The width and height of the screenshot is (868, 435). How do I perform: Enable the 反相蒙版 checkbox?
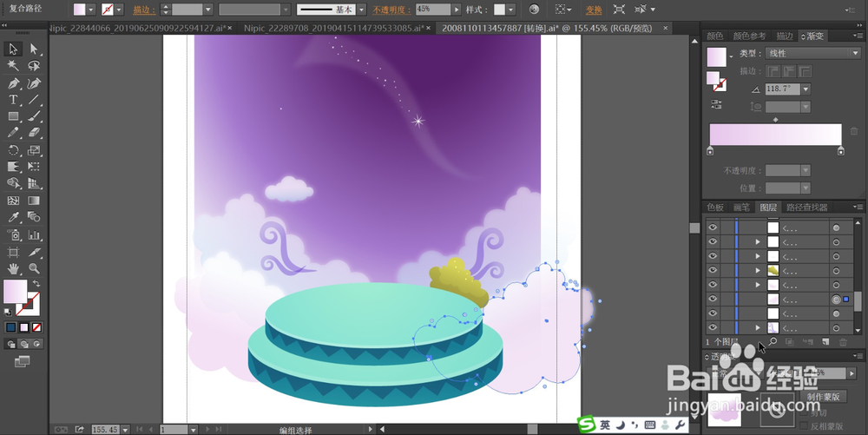click(x=804, y=425)
